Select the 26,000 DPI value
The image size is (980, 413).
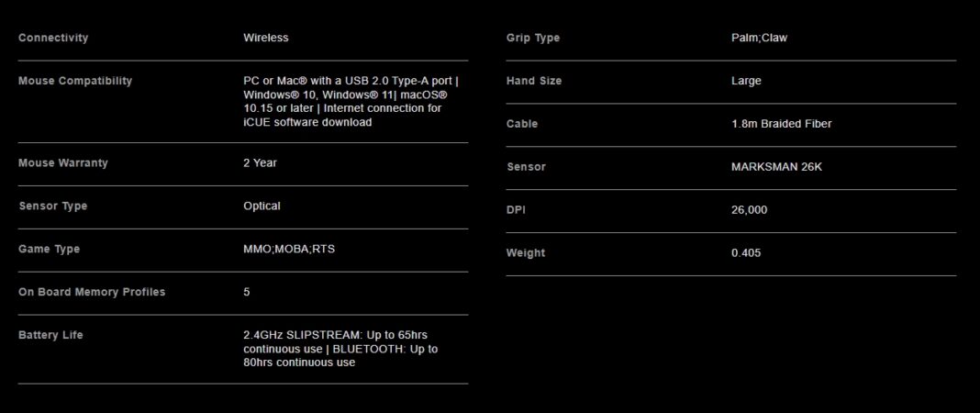750,210
